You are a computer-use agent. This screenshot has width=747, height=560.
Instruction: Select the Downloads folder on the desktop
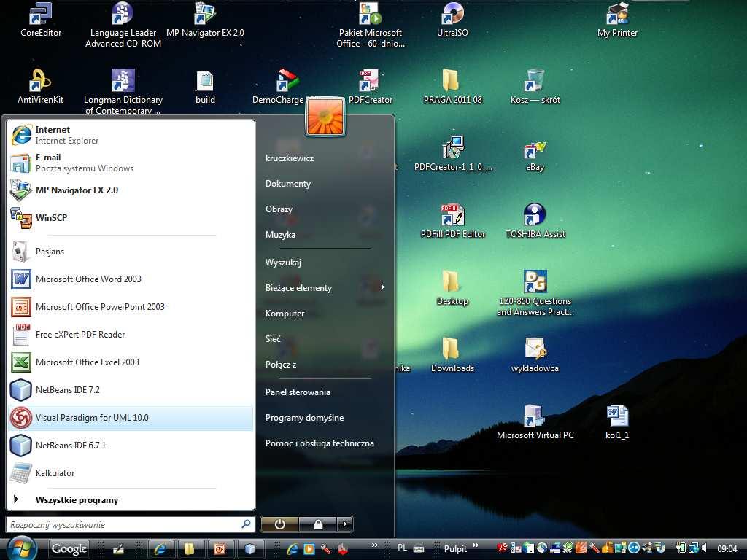point(452,355)
